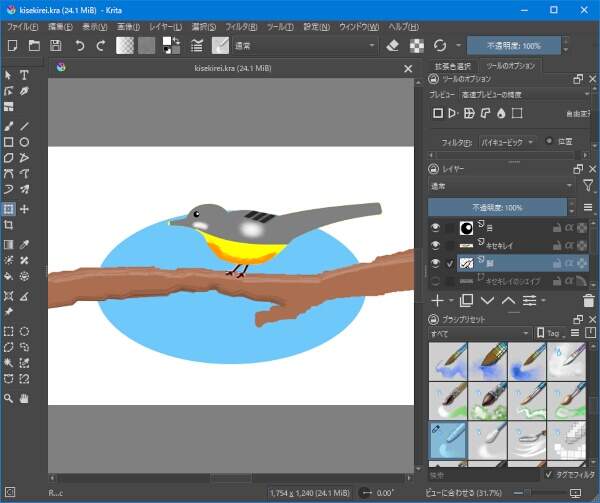Toggle the タグでフィルタ checkbox

tap(547, 475)
